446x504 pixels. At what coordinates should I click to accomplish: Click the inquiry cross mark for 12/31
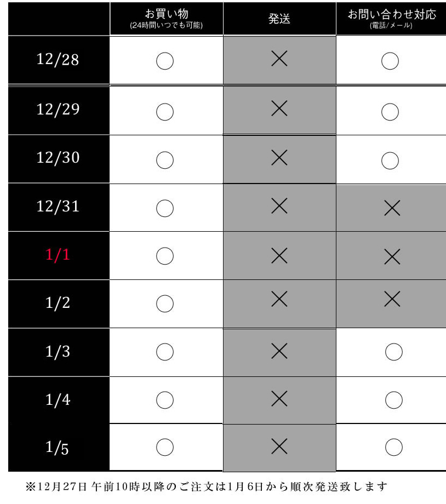point(392,208)
